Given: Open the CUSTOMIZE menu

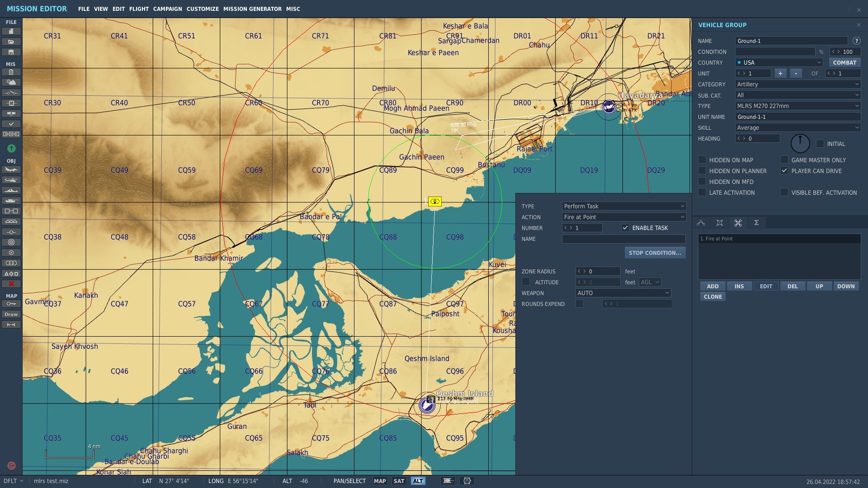Looking at the screenshot, I should coord(203,9).
